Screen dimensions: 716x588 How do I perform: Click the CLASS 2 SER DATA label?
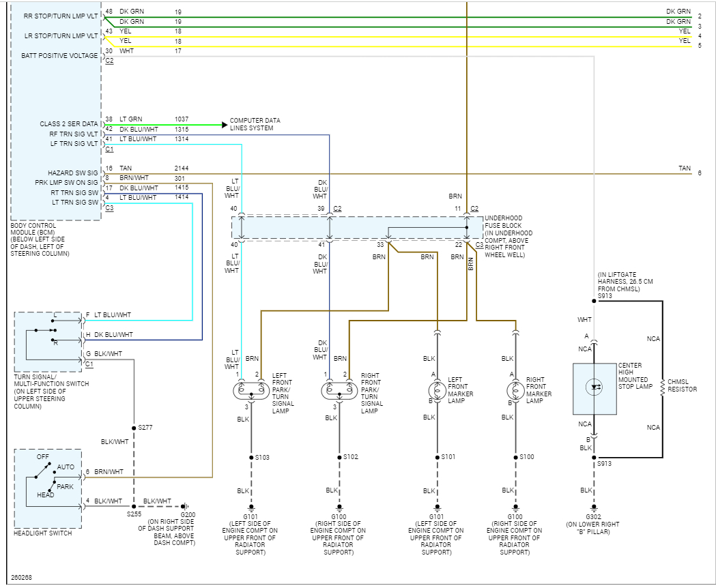point(69,123)
